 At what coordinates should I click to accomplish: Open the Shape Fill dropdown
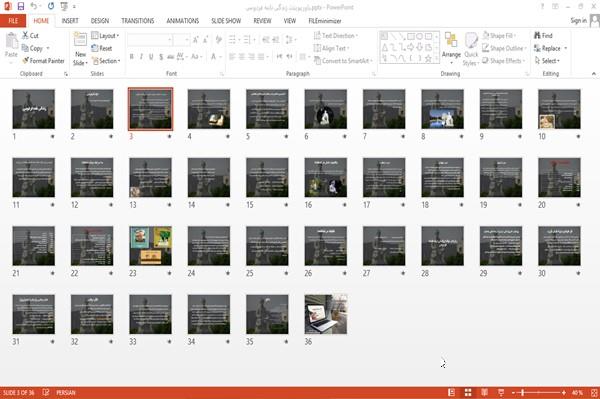pyautogui.click(x=498, y=36)
